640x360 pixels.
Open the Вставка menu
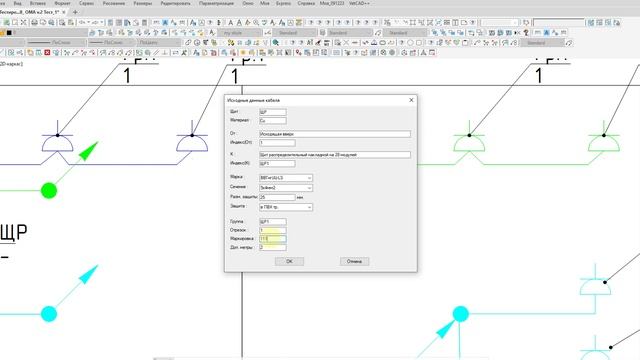pos(38,3)
